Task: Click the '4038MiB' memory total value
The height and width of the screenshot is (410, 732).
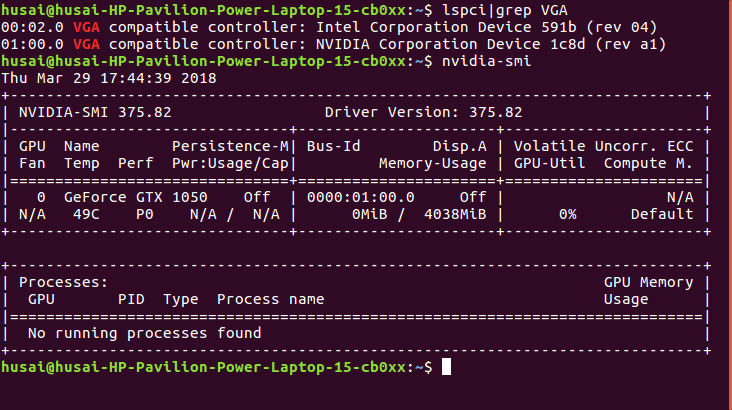Action: tap(455, 214)
